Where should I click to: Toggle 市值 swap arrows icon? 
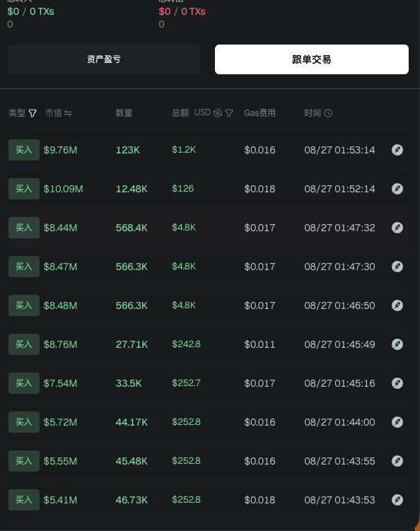(68, 113)
